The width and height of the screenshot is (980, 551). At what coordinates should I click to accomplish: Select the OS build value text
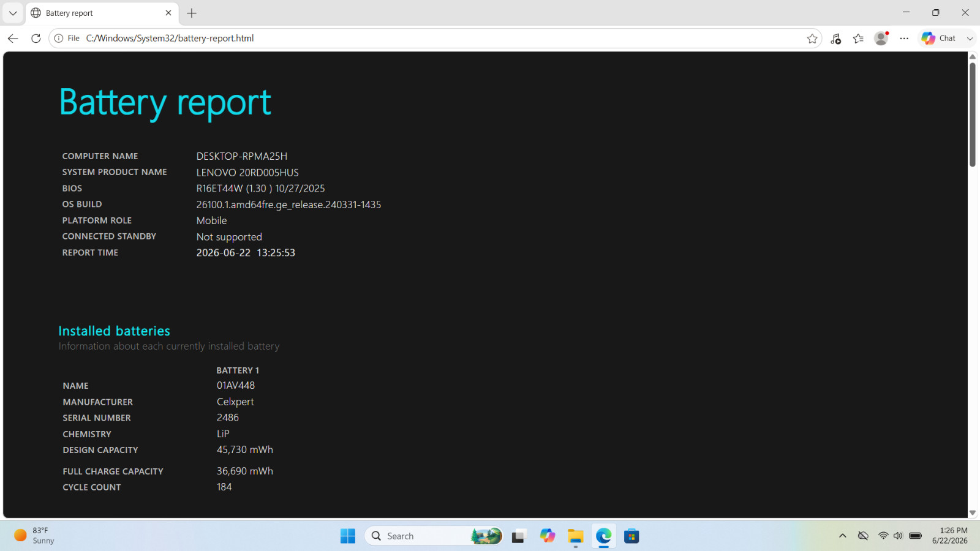[x=288, y=204]
